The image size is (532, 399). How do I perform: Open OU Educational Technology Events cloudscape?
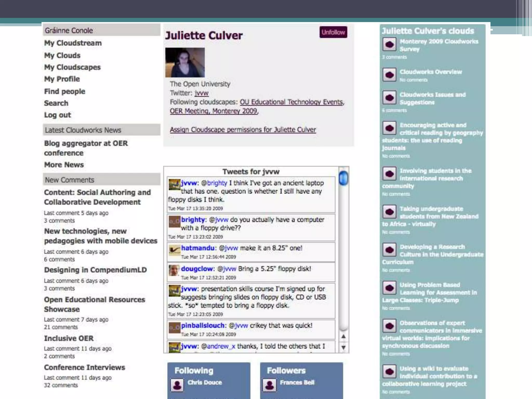pos(291,102)
